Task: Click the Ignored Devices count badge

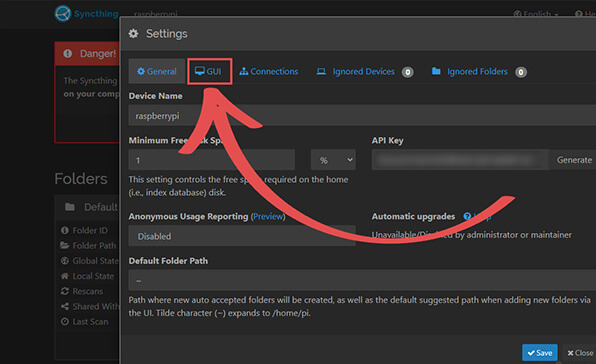Action: pos(407,72)
